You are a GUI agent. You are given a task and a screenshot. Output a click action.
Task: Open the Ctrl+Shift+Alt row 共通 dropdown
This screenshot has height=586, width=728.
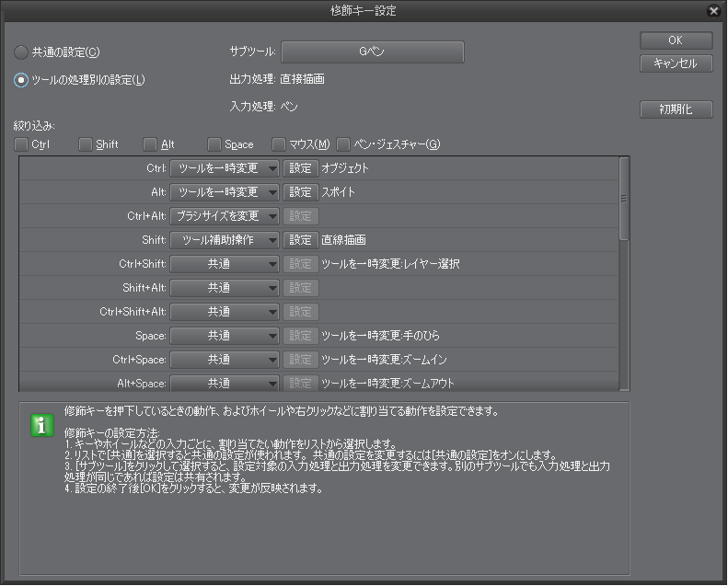[225, 312]
